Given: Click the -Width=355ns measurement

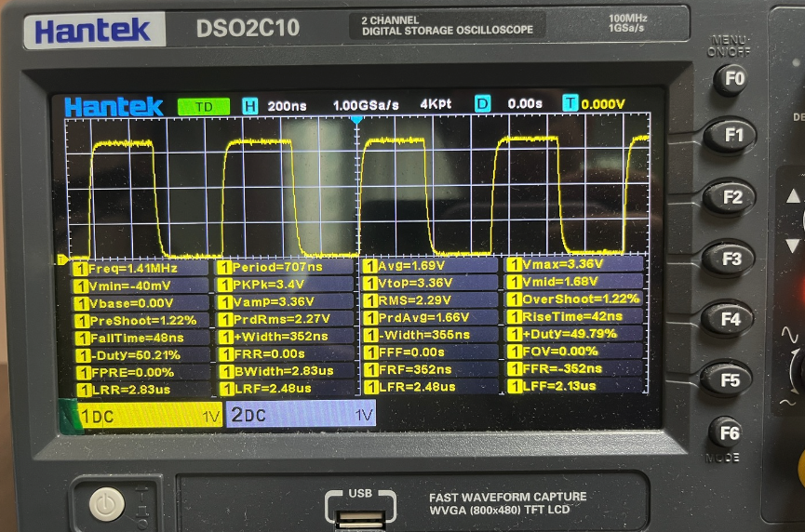Looking at the screenshot, I should (x=430, y=336).
